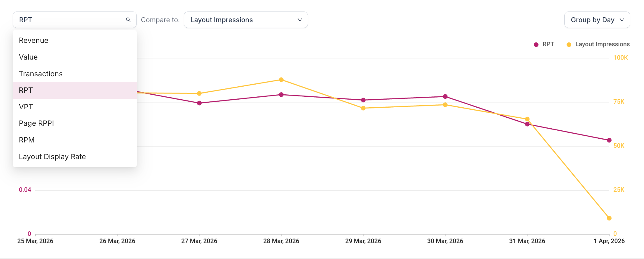Choose the Page RPPI metric

(36, 123)
